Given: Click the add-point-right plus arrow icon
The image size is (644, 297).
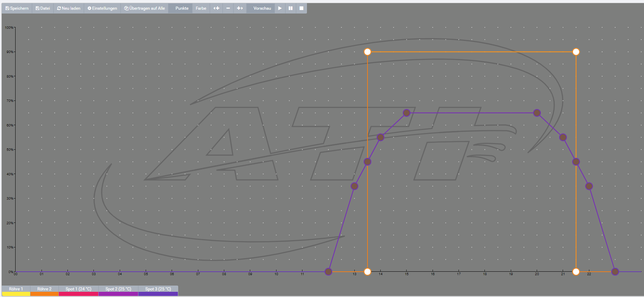Looking at the screenshot, I should (x=240, y=8).
